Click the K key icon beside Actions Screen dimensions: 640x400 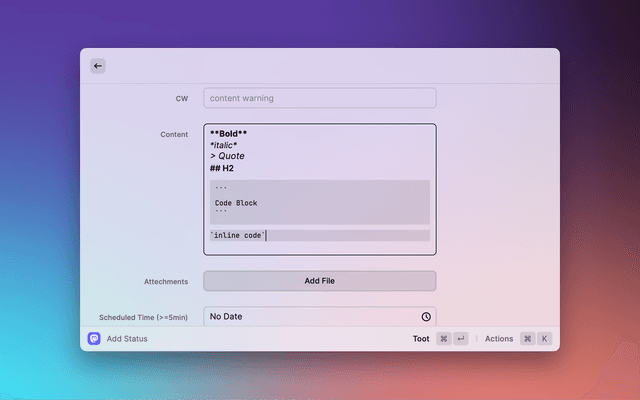[x=544, y=339]
